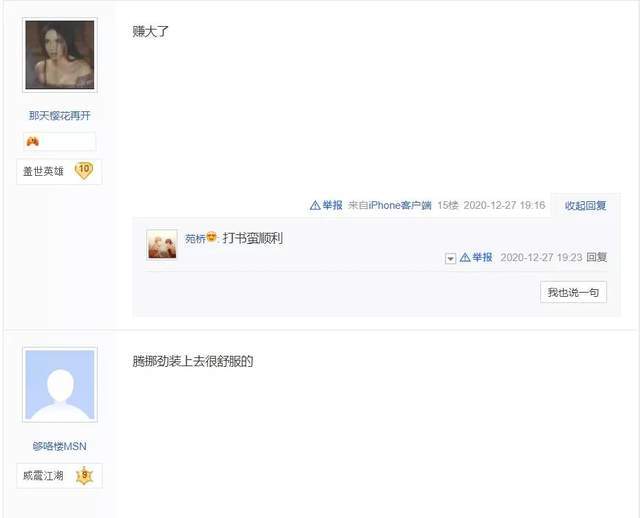This screenshot has width=640, height=518.
Task: Click the level 9 star badge icon
Action: coord(84,476)
